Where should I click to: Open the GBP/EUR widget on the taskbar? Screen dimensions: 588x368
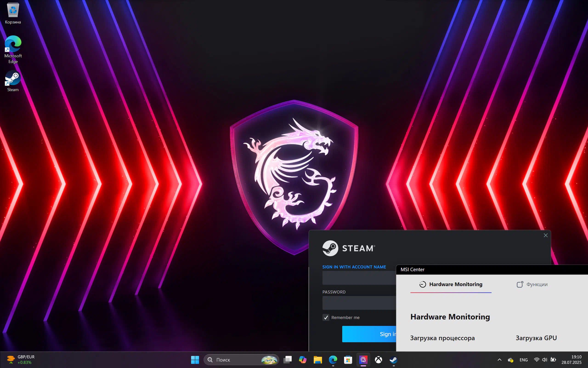21,359
